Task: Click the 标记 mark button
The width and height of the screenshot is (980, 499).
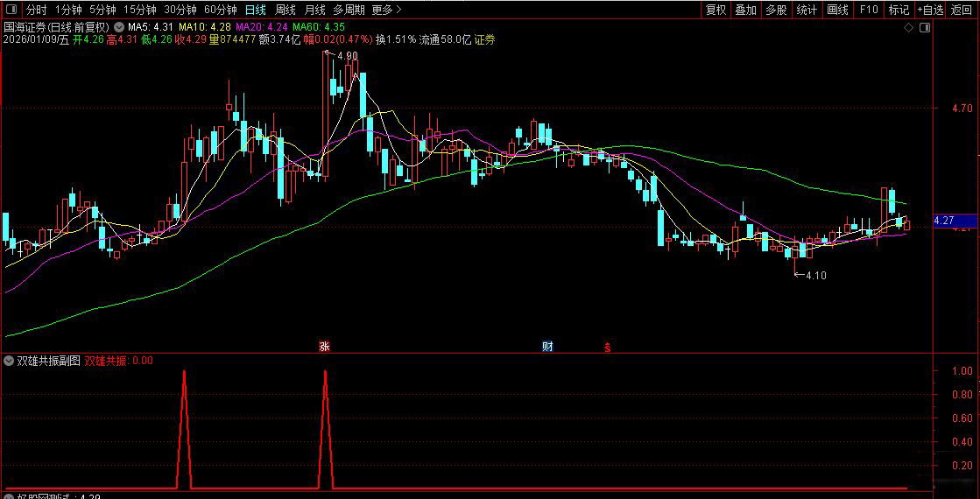Action: [x=899, y=10]
